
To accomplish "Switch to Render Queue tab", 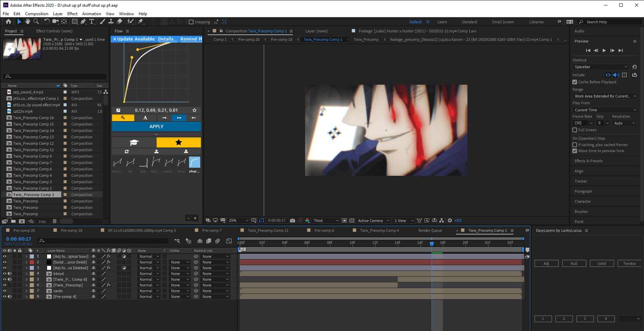I will click(430, 230).
